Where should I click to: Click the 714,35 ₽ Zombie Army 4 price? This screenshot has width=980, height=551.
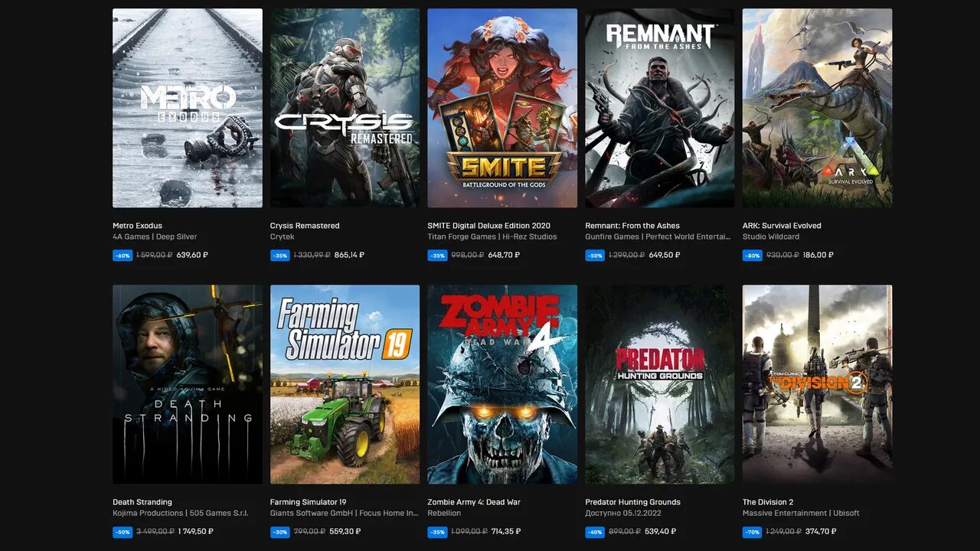pyautogui.click(x=508, y=531)
